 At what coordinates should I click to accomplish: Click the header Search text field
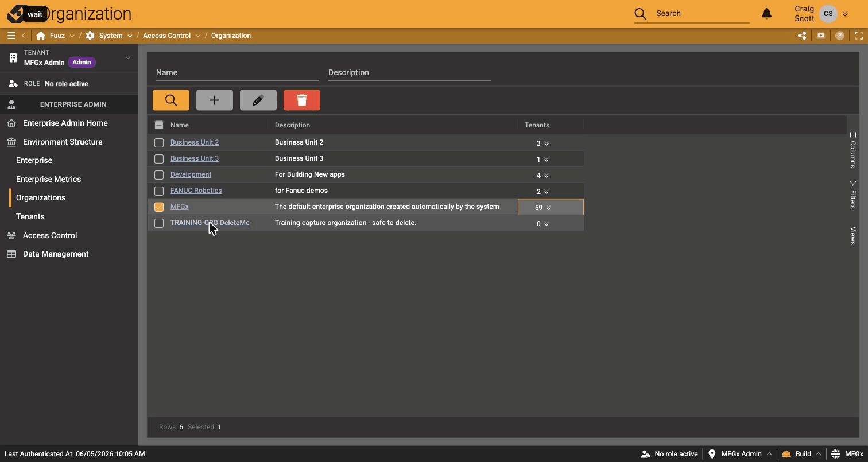(x=702, y=13)
